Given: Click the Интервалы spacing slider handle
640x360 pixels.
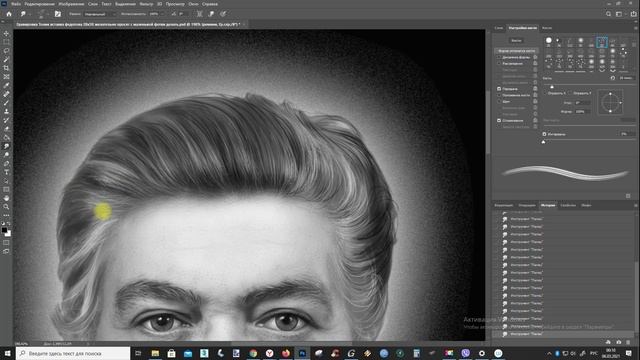Looking at the screenshot, I should [x=543, y=142].
